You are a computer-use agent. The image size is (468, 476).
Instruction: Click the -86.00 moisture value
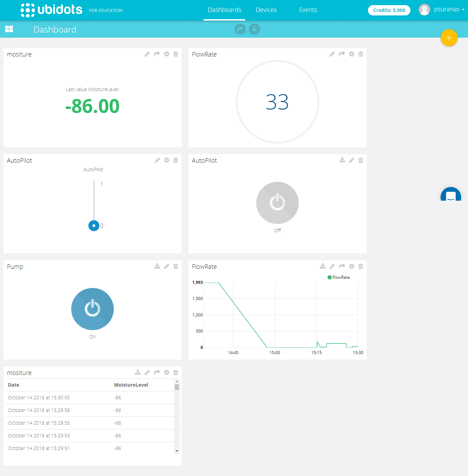93,106
